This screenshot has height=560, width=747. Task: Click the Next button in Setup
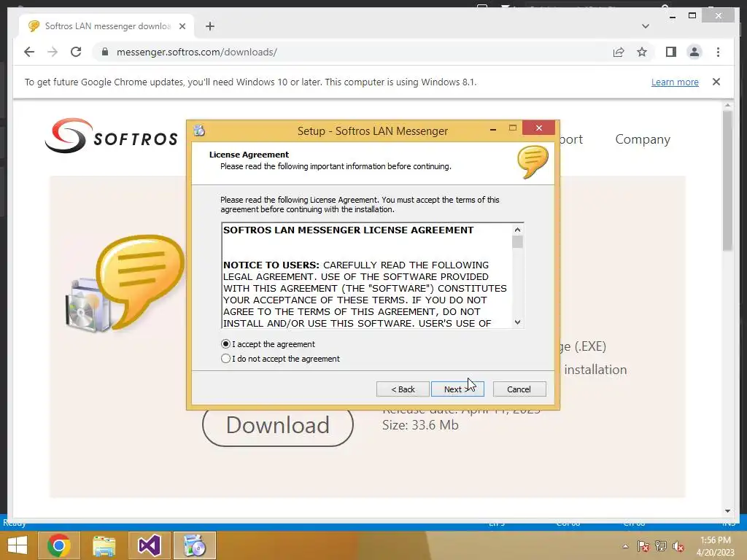(457, 389)
